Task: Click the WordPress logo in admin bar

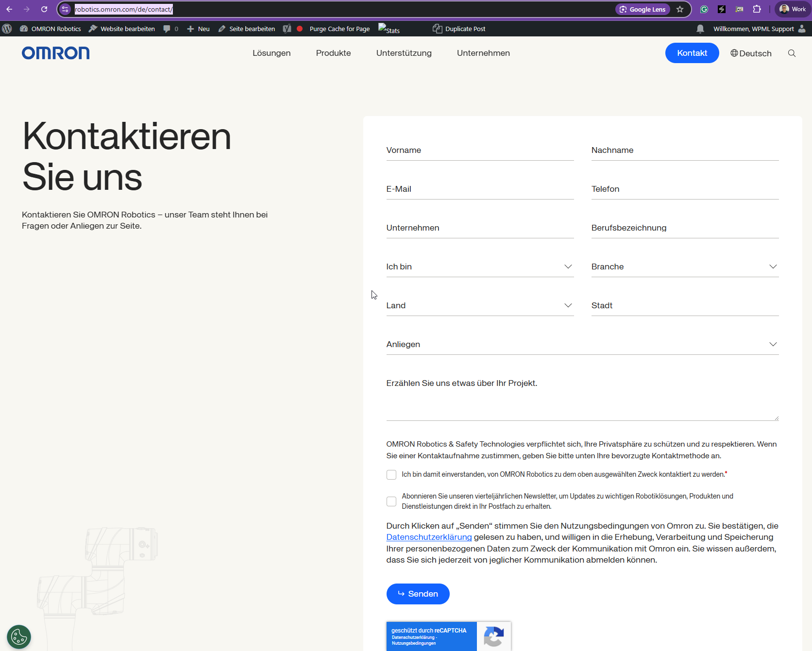Action: [7, 29]
